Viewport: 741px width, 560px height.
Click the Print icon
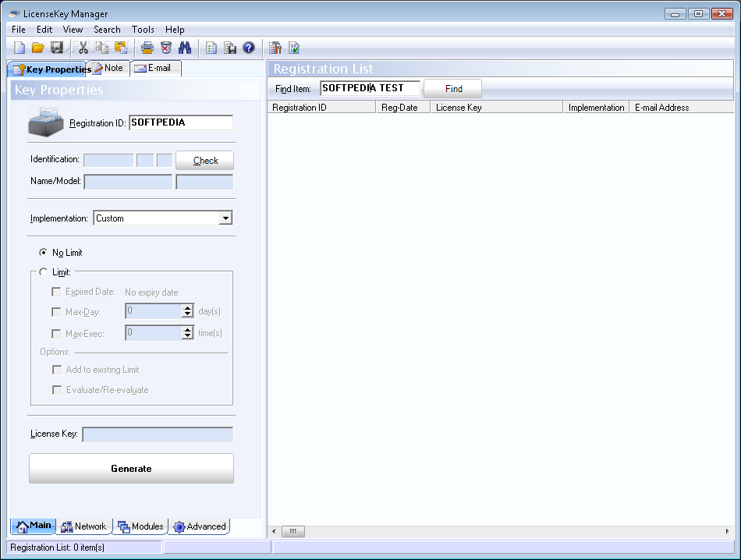click(147, 48)
